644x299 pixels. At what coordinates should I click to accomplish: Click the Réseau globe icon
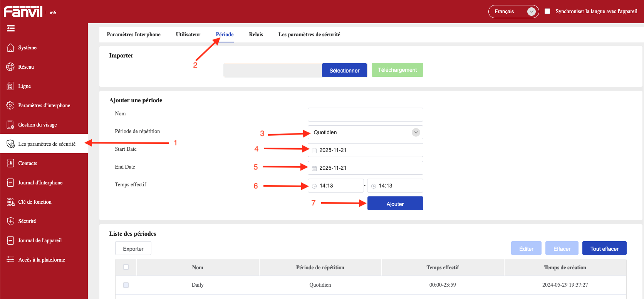click(x=10, y=67)
